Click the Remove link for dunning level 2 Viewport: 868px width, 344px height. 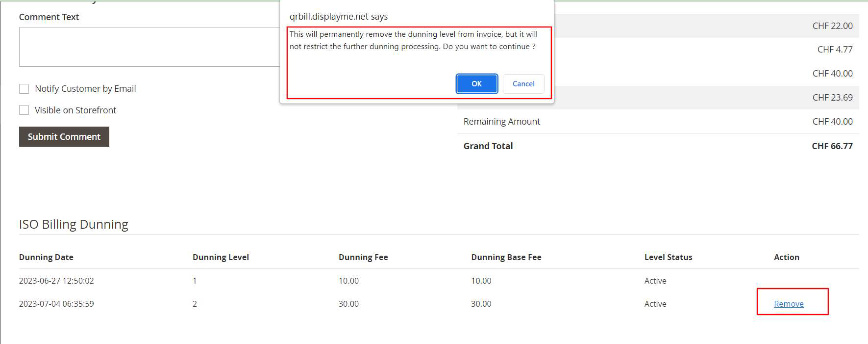point(788,304)
